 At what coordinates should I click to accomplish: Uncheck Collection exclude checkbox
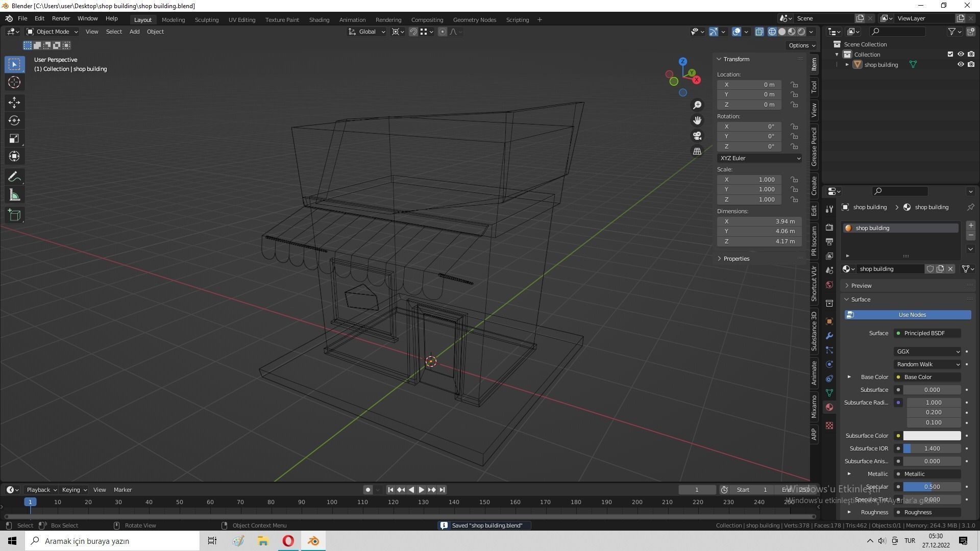[950, 55]
